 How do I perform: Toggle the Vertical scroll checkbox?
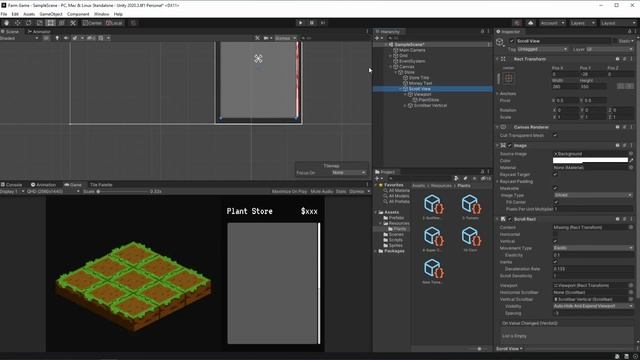tap(555, 241)
